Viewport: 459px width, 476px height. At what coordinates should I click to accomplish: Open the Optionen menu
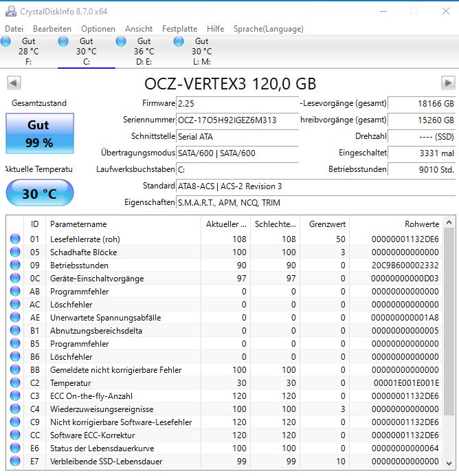(98, 29)
